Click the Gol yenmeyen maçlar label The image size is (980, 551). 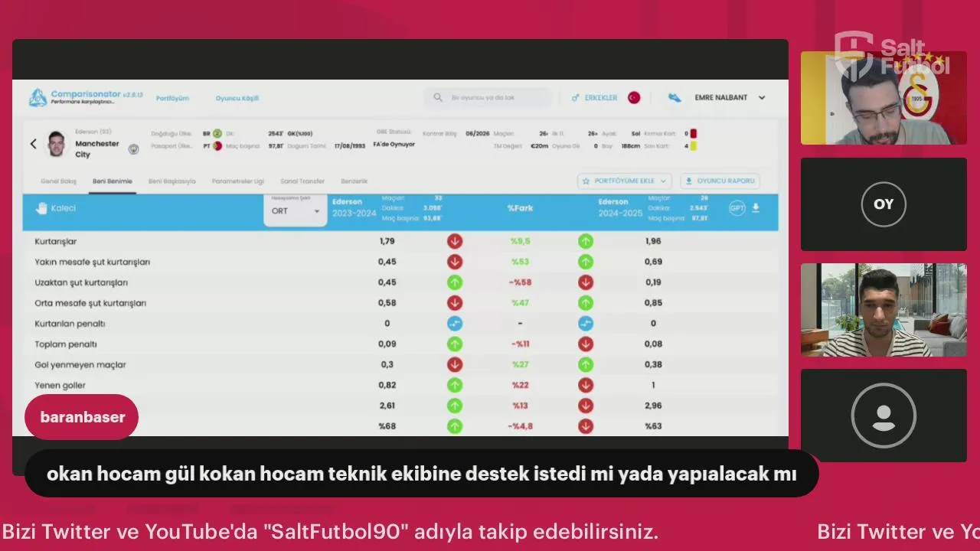pyautogui.click(x=80, y=365)
